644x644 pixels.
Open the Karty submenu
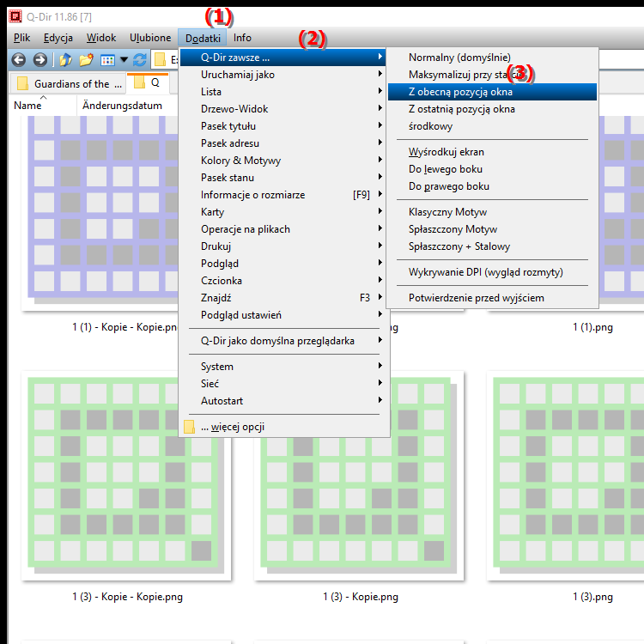[x=283, y=212]
